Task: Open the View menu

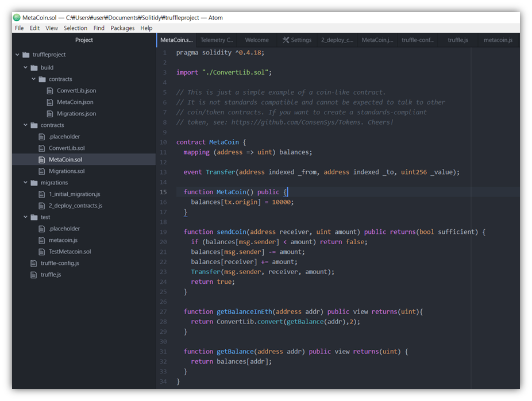Action: tap(52, 28)
